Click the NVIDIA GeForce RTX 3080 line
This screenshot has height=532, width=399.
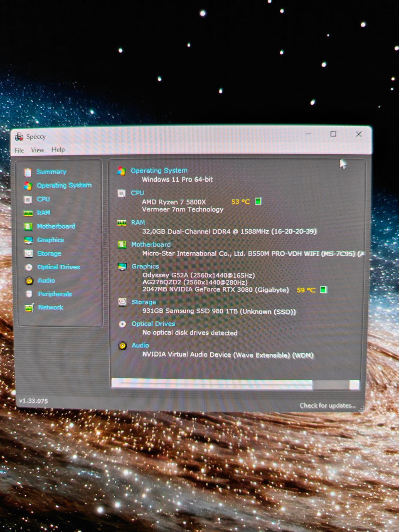[216, 290]
